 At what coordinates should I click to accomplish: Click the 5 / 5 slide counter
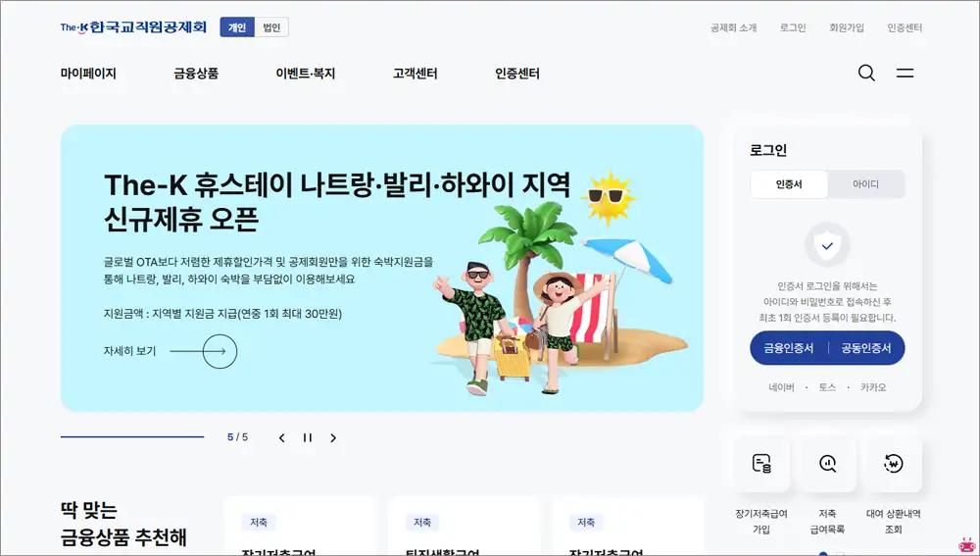(237, 437)
